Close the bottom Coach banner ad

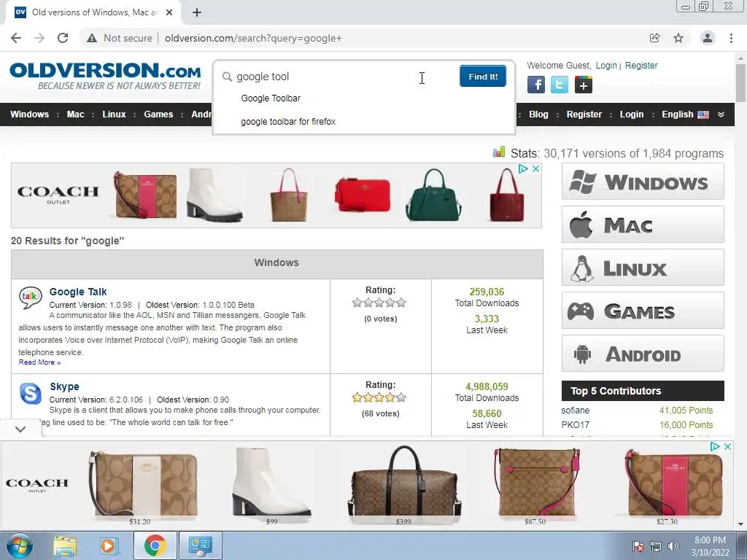tap(727, 447)
